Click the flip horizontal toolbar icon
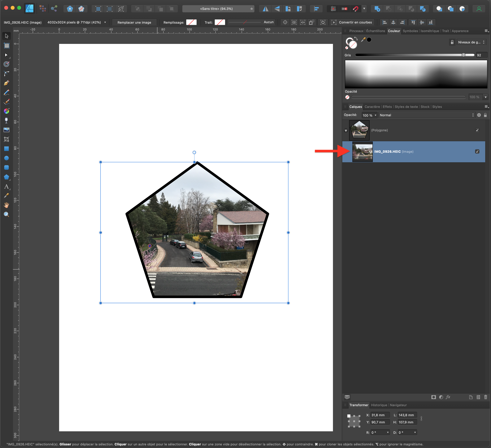Image resolution: width=491 pixels, height=448 pixels. tap(265, 9)
